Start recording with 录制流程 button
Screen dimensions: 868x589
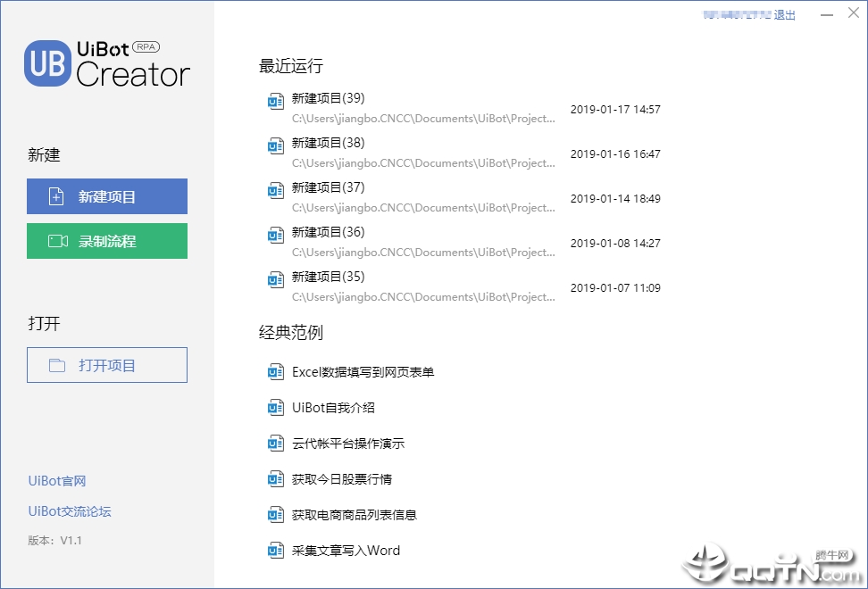(107, 241)
